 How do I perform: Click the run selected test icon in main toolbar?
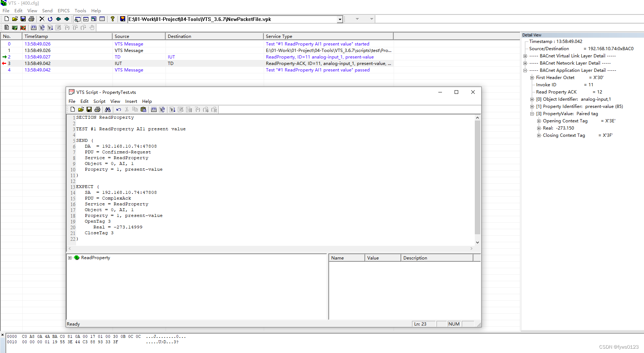pos(50,27)
